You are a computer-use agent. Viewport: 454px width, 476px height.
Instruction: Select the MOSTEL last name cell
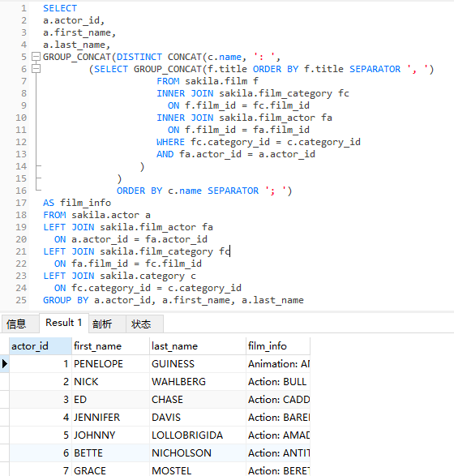[198, 470]
